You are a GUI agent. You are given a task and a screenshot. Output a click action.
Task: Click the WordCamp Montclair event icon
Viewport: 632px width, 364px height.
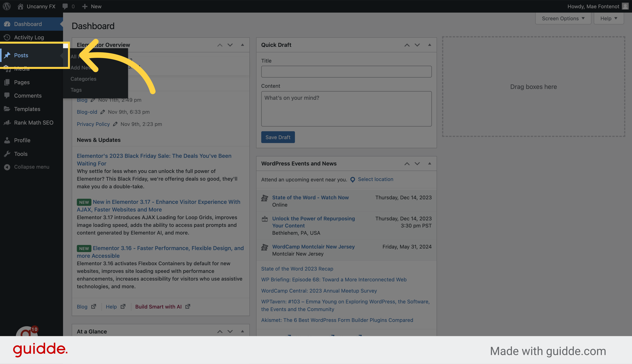click(x=265, y=247)
